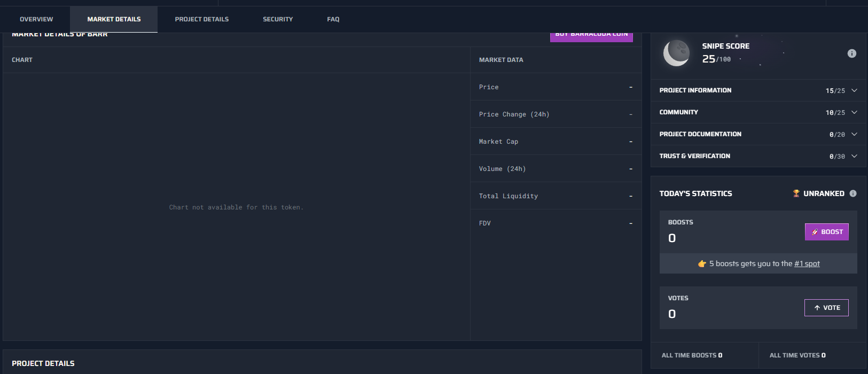Screen dimensions: 868x374
Task: Expand the Project Documentation score row
Action: pos(758,134)
